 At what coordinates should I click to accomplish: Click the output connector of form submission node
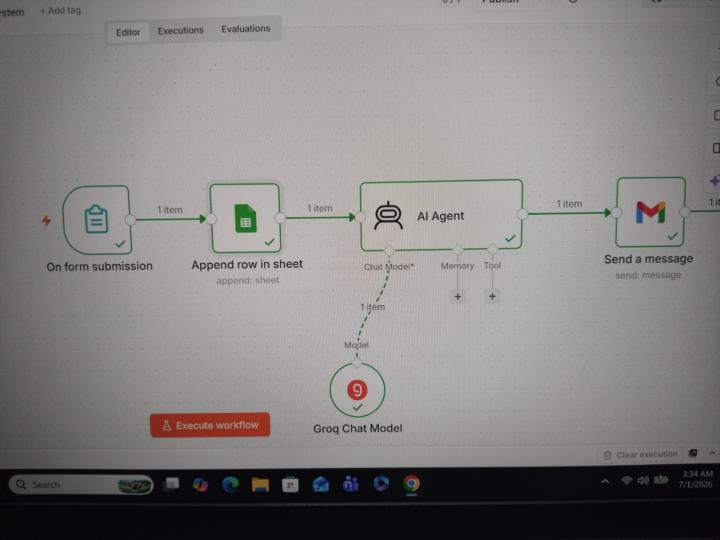pos(130,220)
